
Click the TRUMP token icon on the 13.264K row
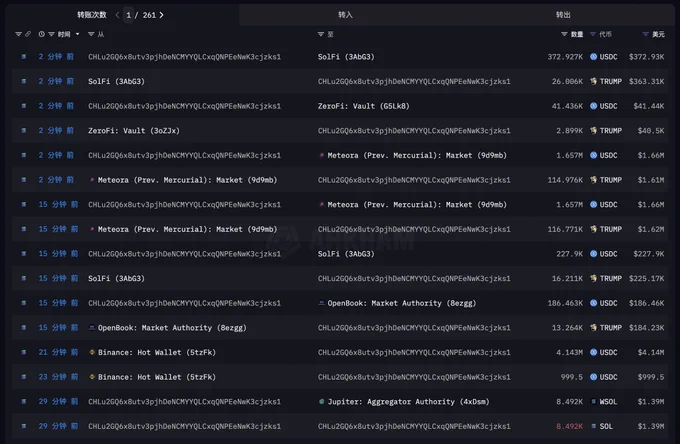click(594, 328)
